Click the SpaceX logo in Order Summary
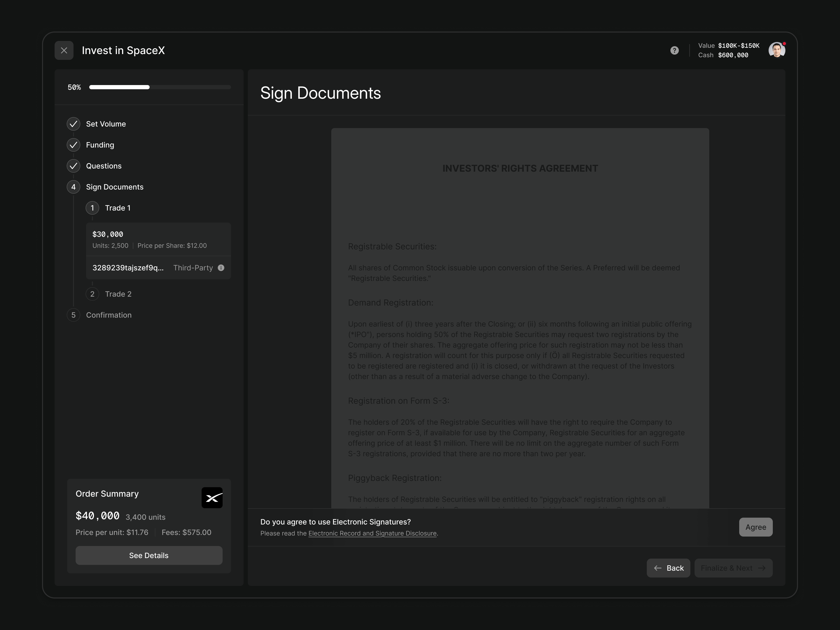The width and height of the screenshot is (840, 630). click(212, 497)
